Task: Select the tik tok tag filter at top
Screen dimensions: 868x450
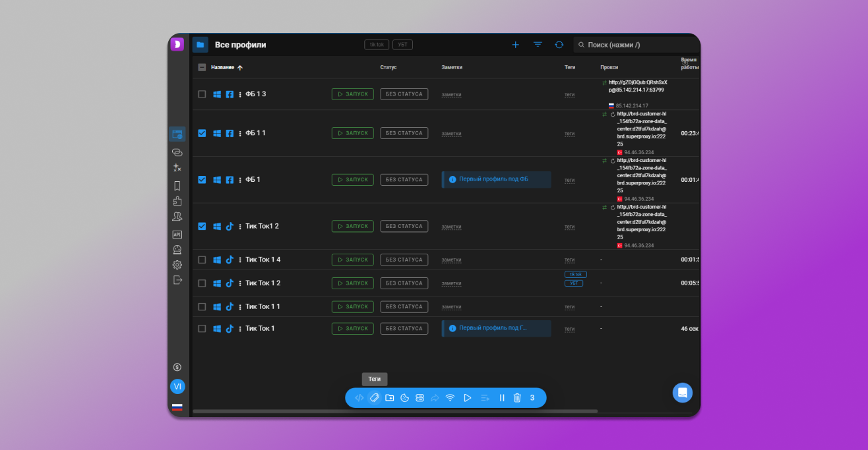Action: coord(377,45)
